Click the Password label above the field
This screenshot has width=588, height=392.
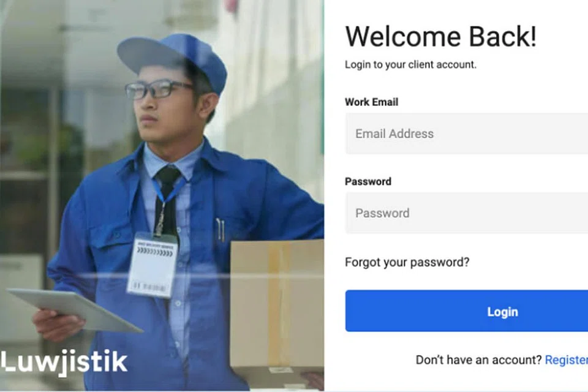point(368,181)
